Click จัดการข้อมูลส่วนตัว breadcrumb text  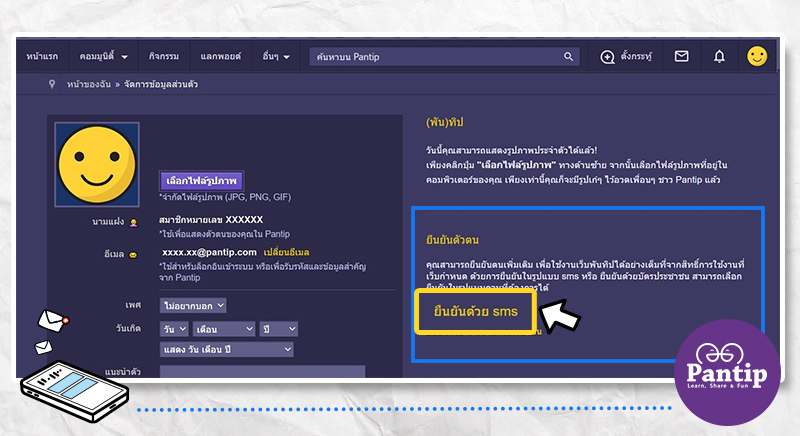click(x=161, y=84)
